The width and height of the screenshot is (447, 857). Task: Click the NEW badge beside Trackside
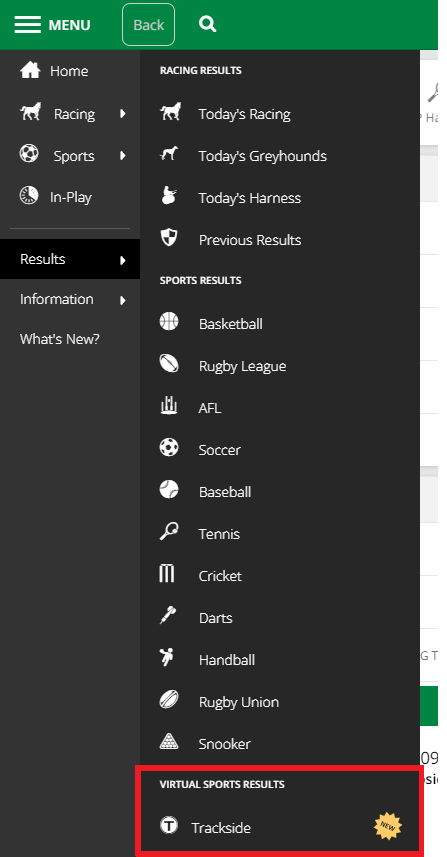pos(387,826)
